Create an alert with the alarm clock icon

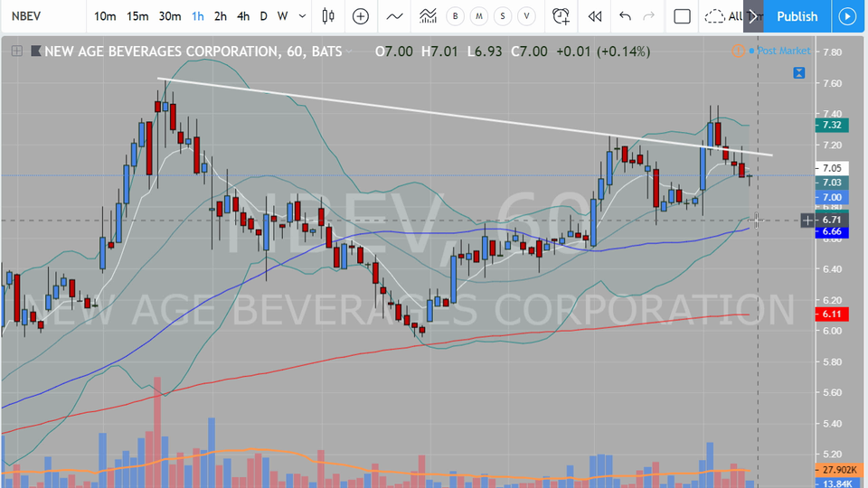click(561, 16)
